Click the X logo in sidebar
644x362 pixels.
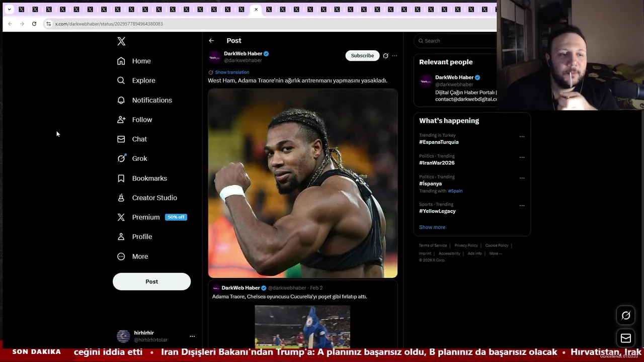click(121, 41)
